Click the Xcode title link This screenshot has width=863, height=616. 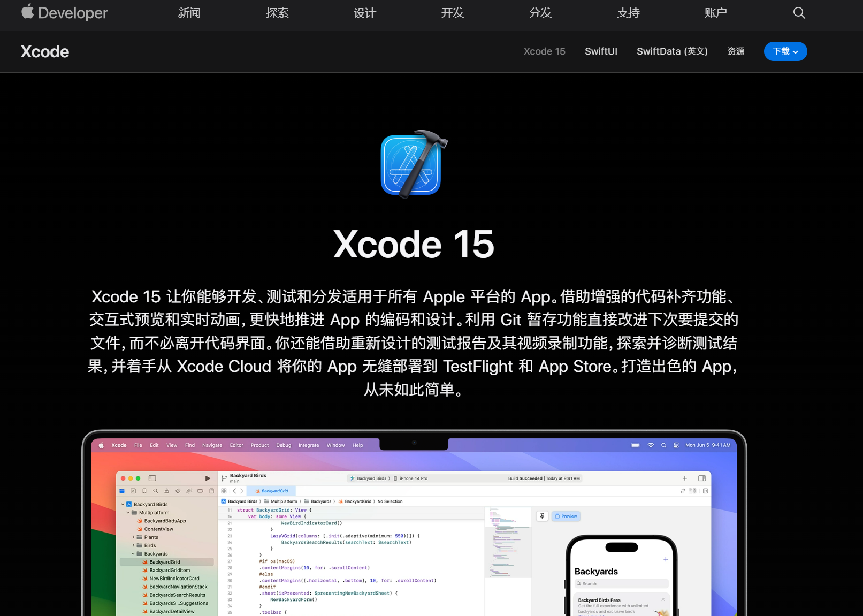point(45,51)
